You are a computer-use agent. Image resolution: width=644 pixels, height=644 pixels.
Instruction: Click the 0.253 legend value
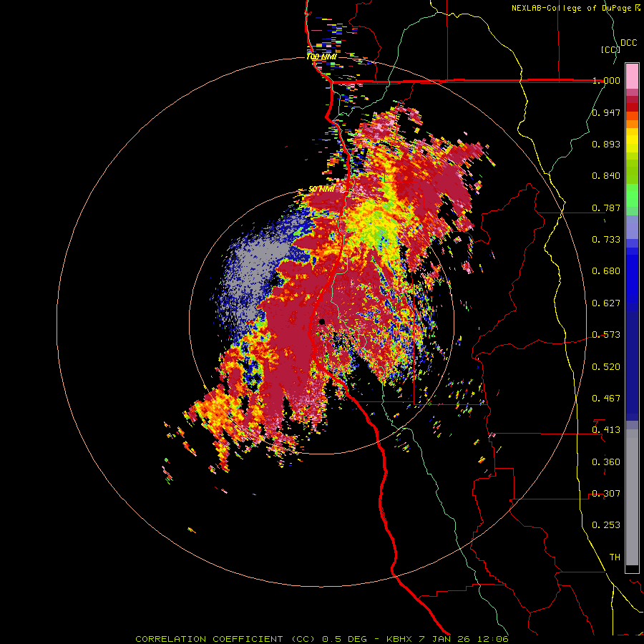[x=606, y=525]
